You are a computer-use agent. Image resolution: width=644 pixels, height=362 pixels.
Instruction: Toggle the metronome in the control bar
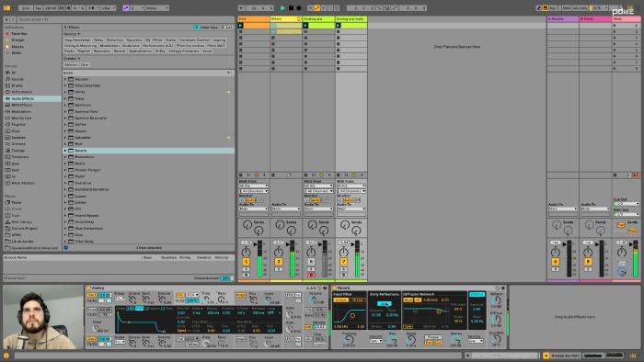[x=92, y=7]
